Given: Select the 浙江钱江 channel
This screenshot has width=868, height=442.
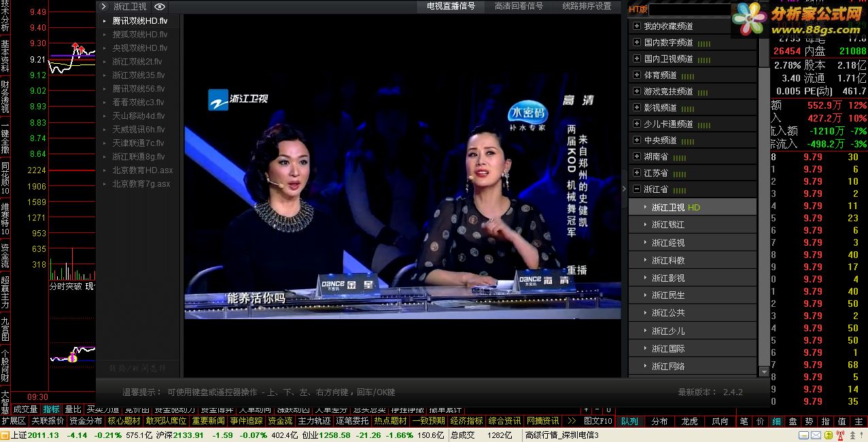Looking at the screenshot, I should click(x=692, y=225).
